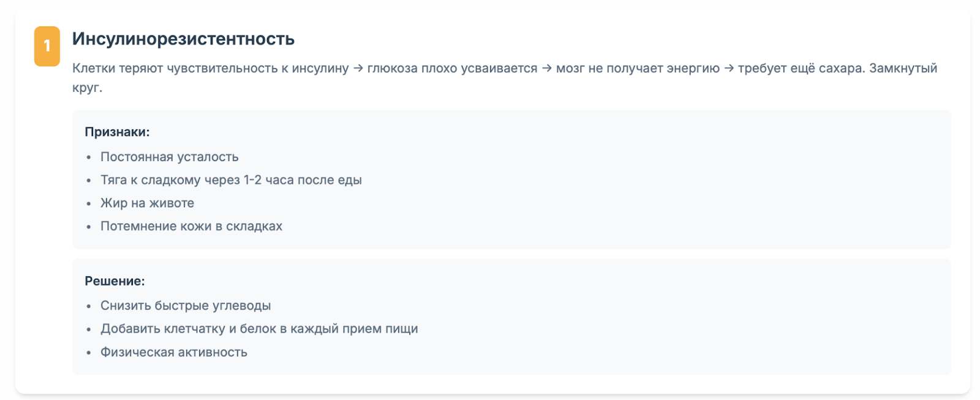This screenshot has height=400, width=980.
Task: Click Потемнение кожи в складках item
Action: [191, 226]
